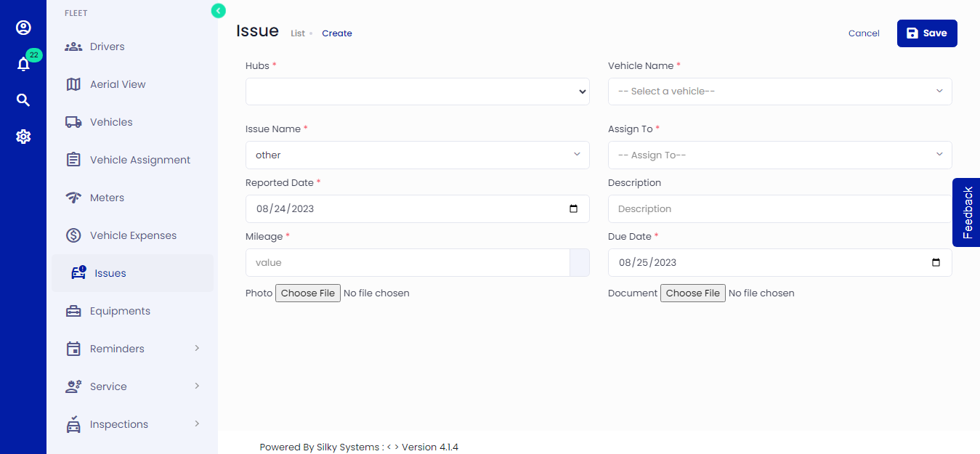Click into the Mileage value field
980x454 pixels.
pos(407,263)
